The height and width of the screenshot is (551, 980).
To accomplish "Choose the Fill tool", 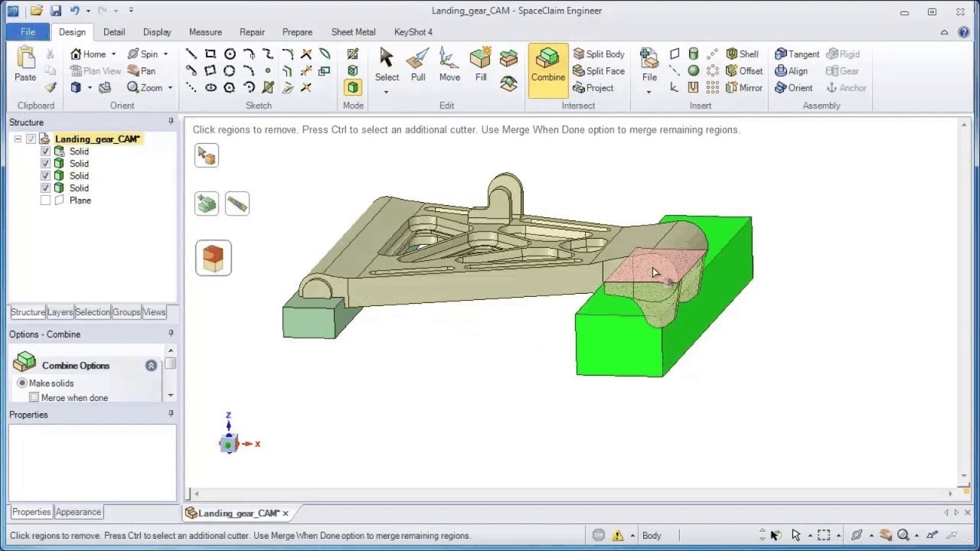I will pos(481,65).
